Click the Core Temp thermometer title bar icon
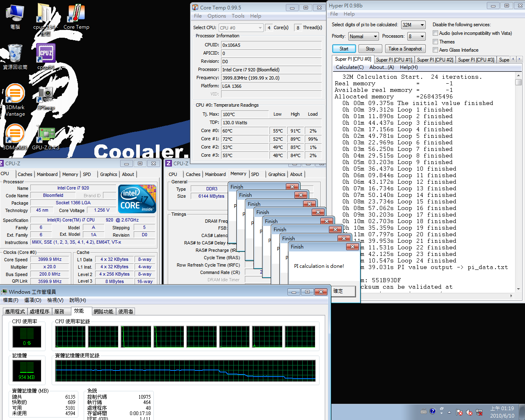 pyautogui.click(x=195, y=7)
